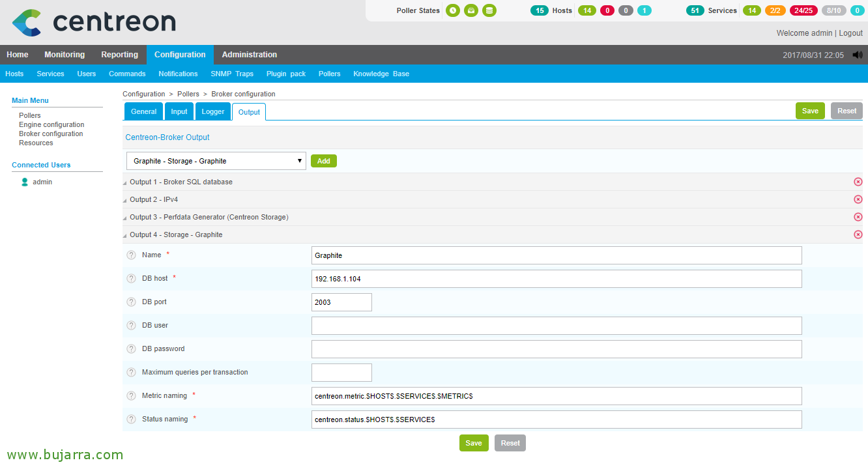This screenshot has height=469, width=868.
Task: Click hosts up count 14
Action: click(587, 10)
